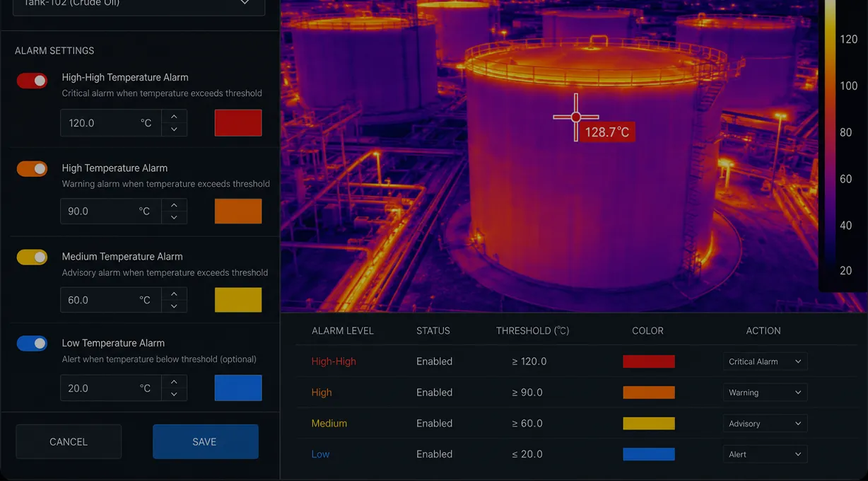Click the STATUS column header
The width and height of the screenshot is (868, 481).
[433, 331]
